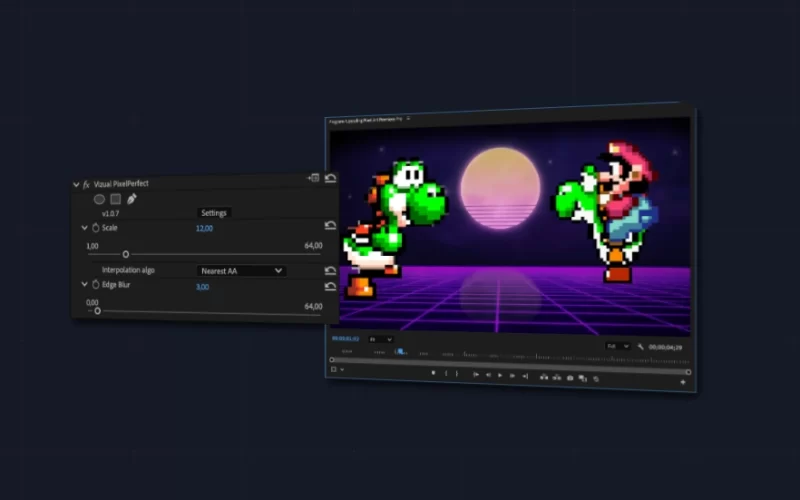Open the Fit zoom level dropdown
The image size is (800, 500).
(x=381, y=339)
